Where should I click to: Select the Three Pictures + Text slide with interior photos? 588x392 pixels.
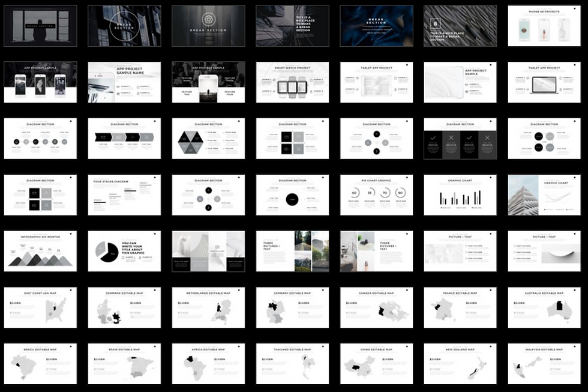tap(377, 252)
